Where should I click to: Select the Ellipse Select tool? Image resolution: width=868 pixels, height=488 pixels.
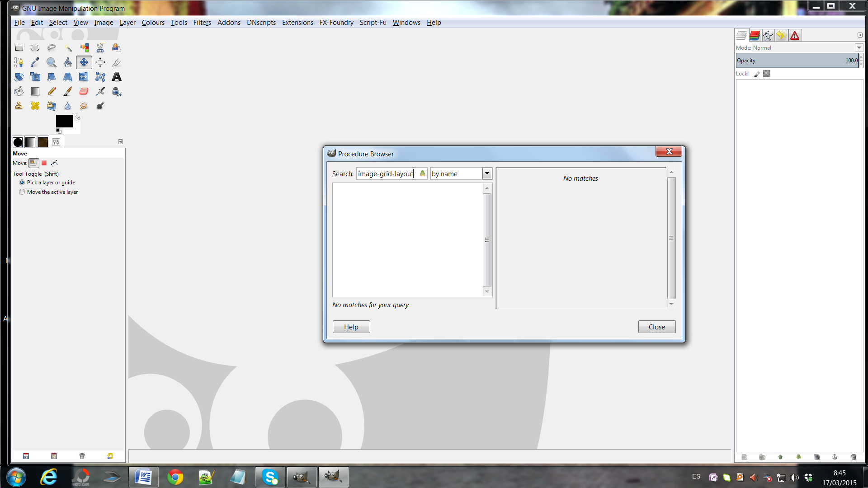click(35, 48)
